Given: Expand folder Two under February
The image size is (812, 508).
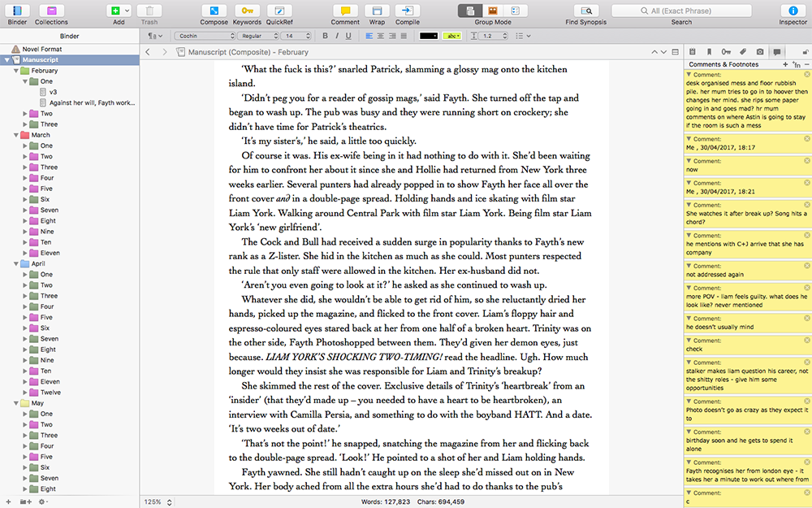Looking at the screenshot, I should (25, 114).
